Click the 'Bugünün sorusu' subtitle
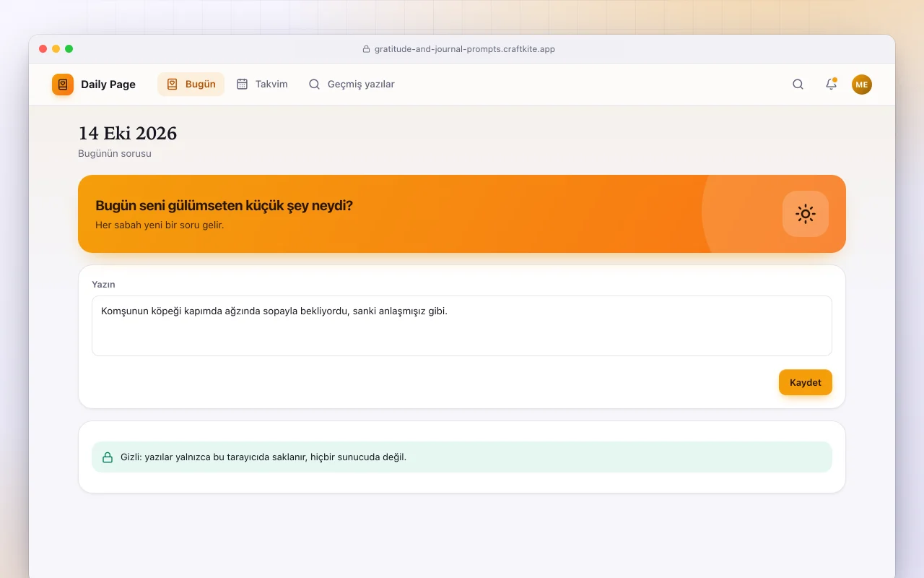Viewport: 924px width, 578px height. (115, 154)
